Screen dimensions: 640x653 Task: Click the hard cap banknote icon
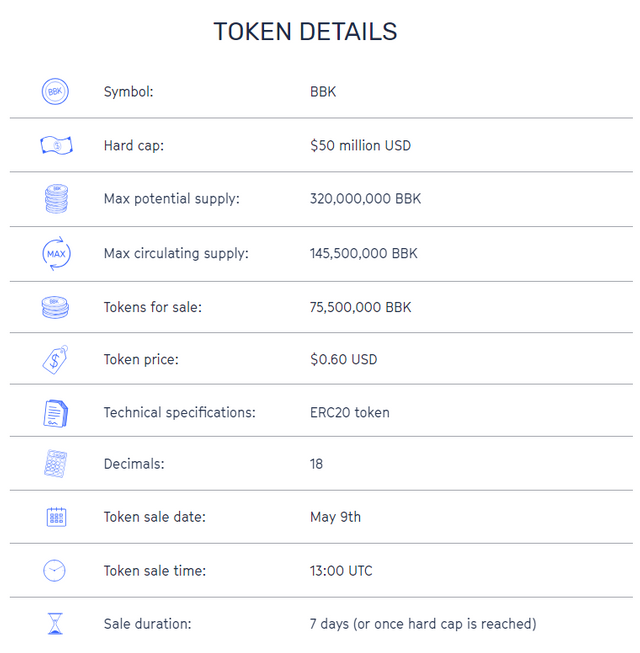click(56, 146)
